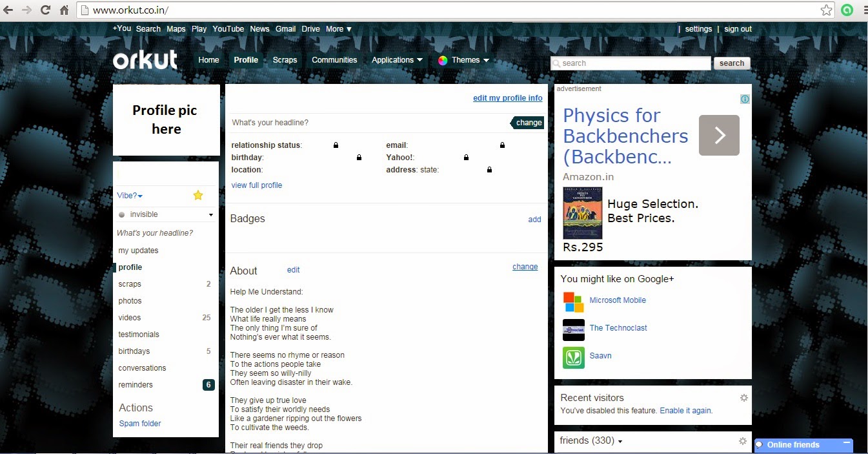Click view full profile link
The image size is (868, 454).
(x=257, y=185)
